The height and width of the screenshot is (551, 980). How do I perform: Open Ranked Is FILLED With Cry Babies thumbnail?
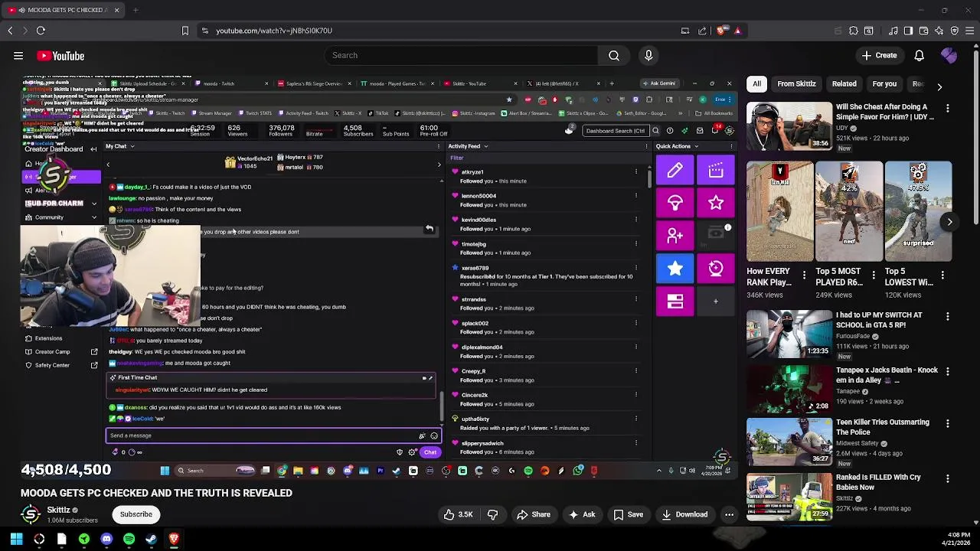(x=789, y=497)
